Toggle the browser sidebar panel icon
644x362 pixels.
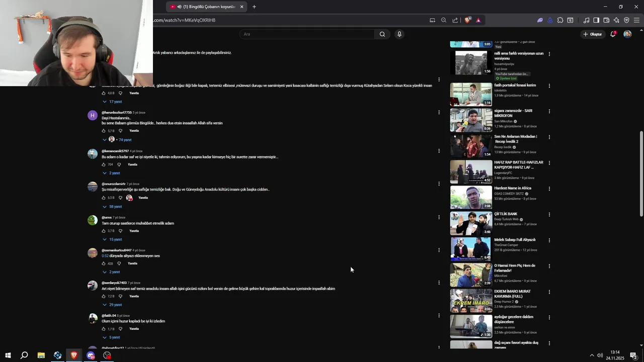[596, 20]
